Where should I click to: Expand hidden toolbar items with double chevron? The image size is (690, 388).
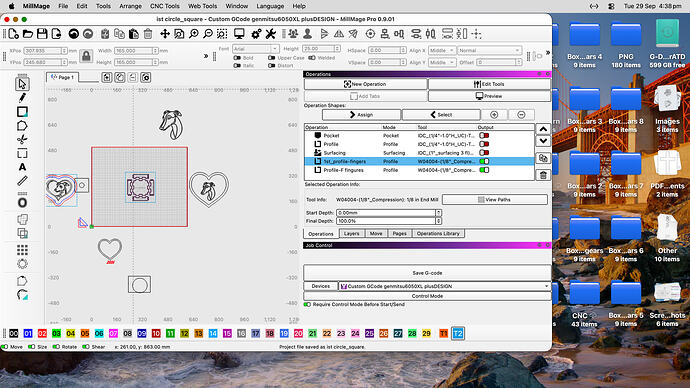(x=206, y=56)
